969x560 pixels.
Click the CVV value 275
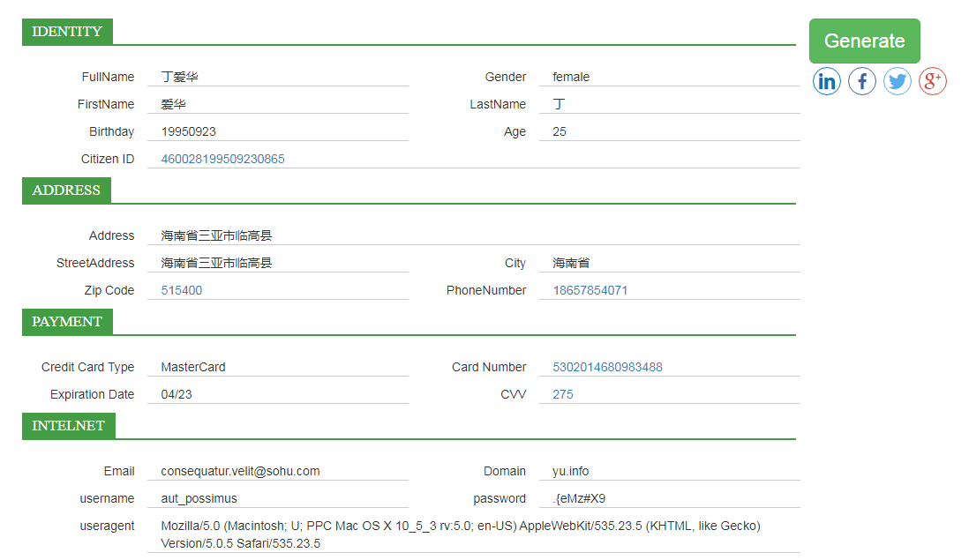tap(563, 395)
